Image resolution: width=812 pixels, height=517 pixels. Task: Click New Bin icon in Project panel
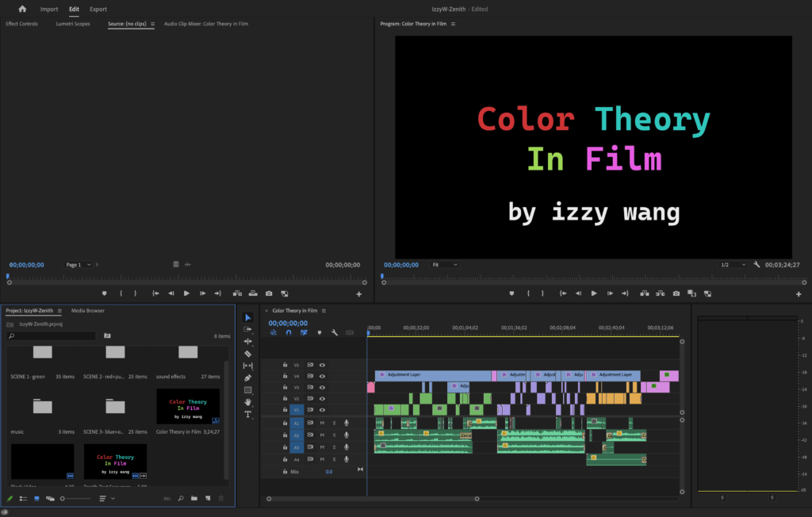click(x=194, y=498)
